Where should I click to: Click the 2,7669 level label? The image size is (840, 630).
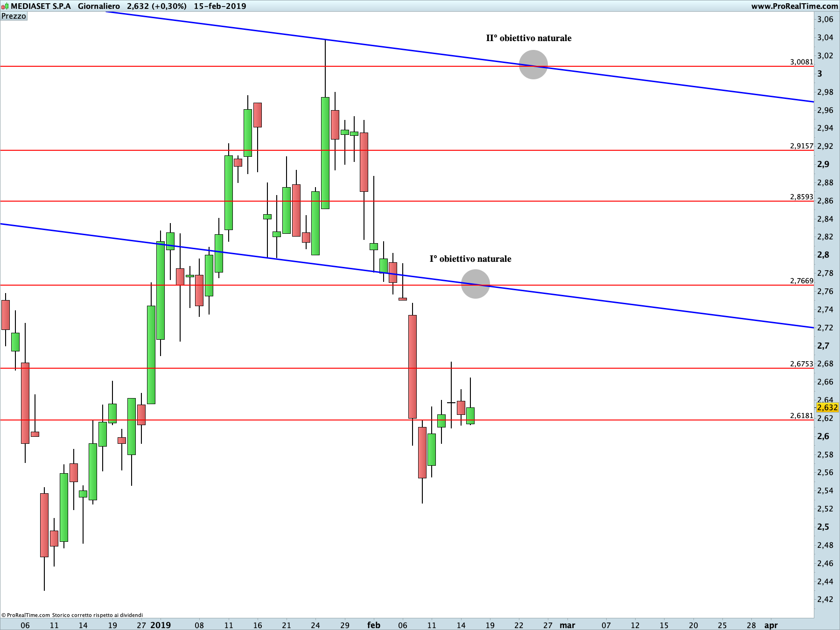802,280
